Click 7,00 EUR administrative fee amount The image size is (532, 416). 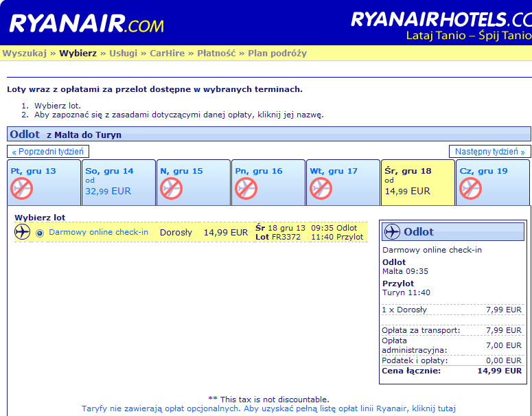click(504, 345)
